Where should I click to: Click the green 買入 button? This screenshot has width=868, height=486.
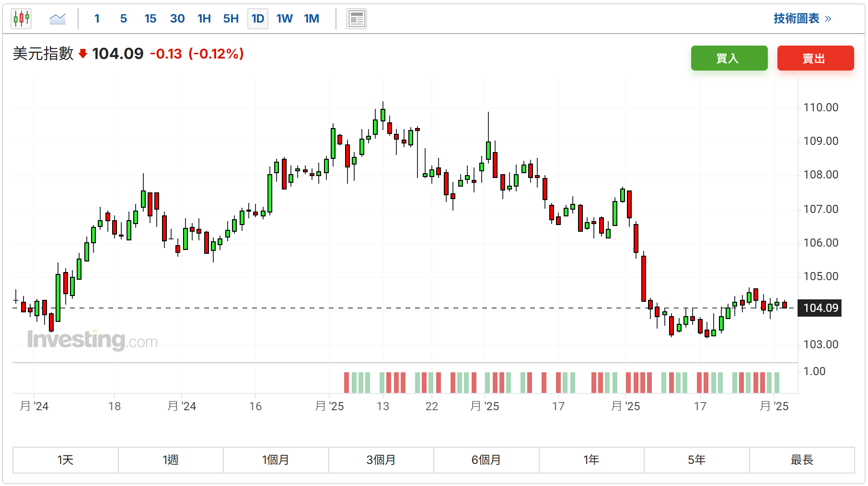[x=729, y=58]
